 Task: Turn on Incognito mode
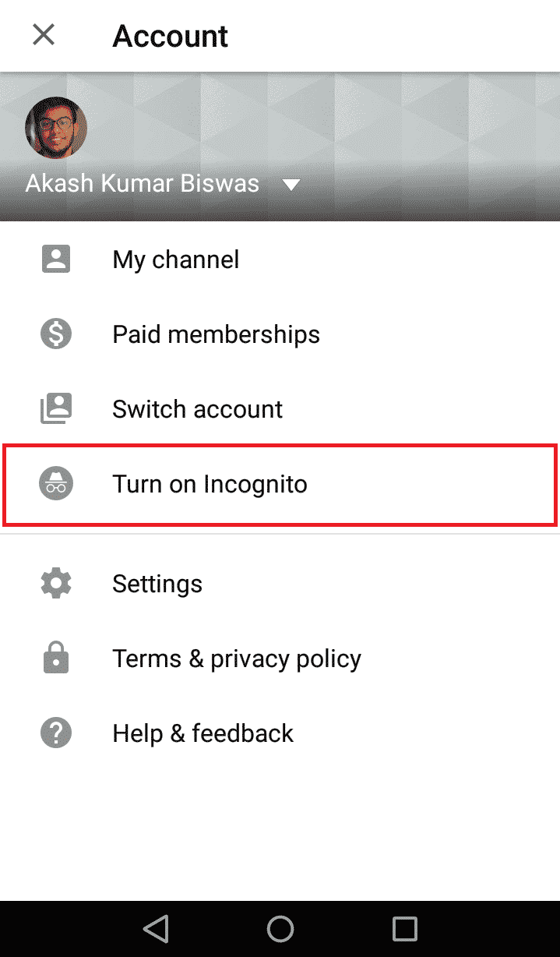tap(210, 484)
